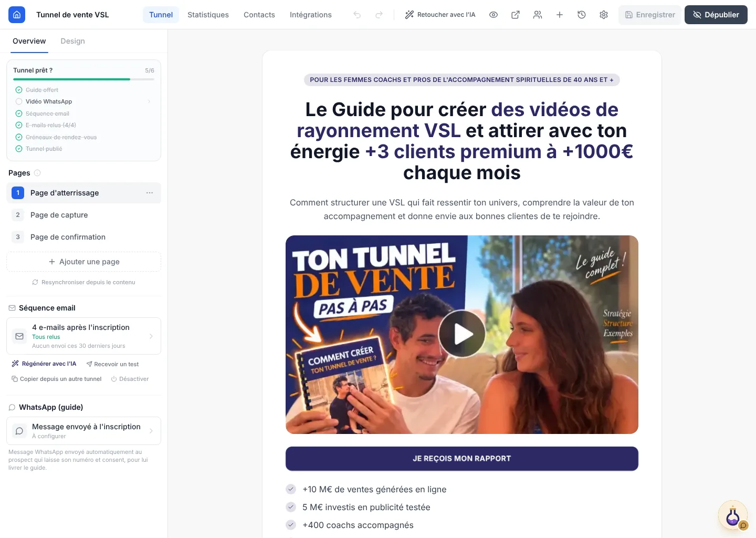The width and height of the screenshot is (756, 538).
Task: Open tunnel in new tab icon
Action: [516, 15]
